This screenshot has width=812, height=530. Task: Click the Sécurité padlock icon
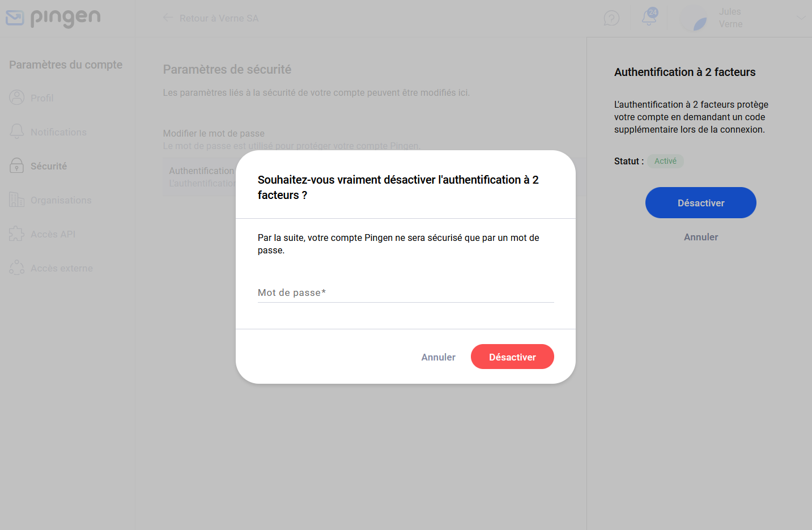17,166
